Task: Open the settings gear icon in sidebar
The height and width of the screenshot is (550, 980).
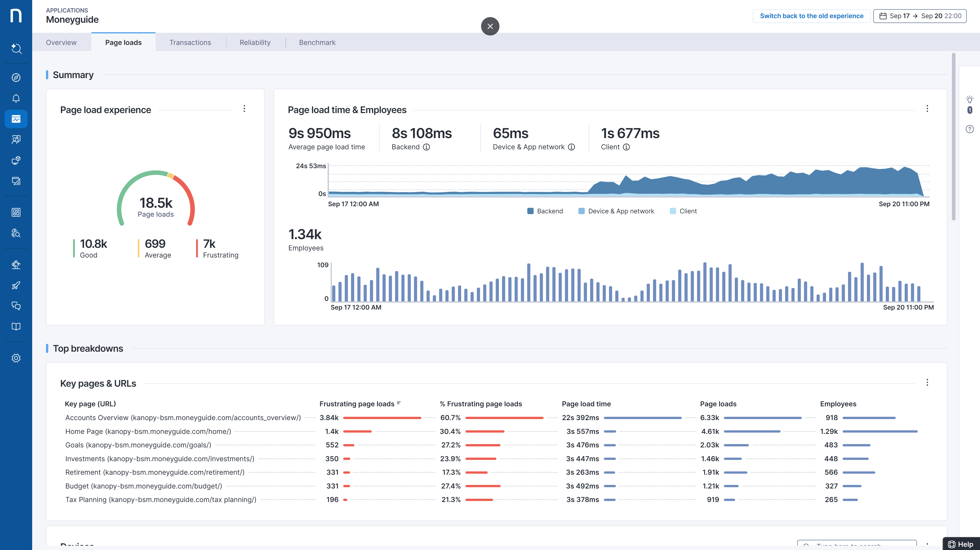Action: click(x=16, y=358)
